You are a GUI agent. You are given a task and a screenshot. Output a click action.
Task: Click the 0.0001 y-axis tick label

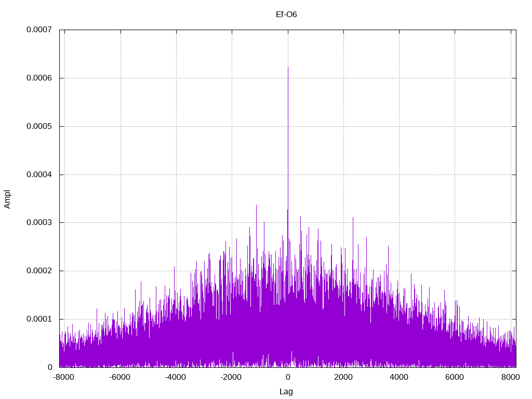[39, 319]
